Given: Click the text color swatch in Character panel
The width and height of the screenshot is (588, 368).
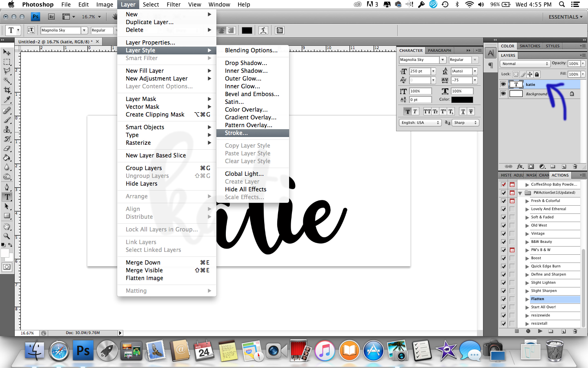Looking at the screenshot, I should coord(462,99).
